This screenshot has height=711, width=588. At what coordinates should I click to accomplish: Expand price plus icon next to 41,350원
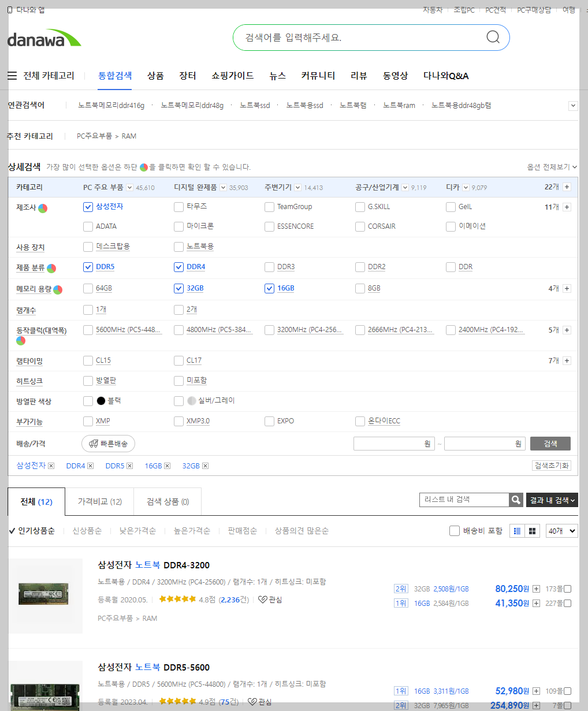coord(536,603)
